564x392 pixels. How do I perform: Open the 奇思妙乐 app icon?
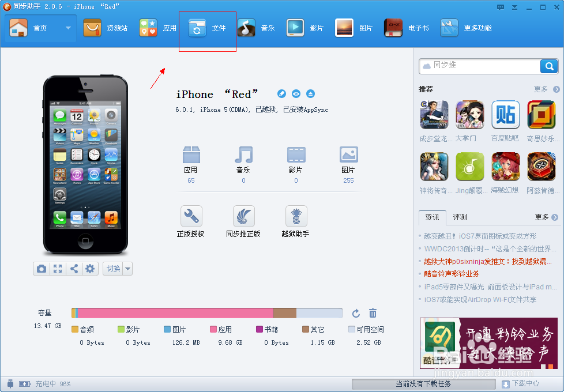[542, 115]
